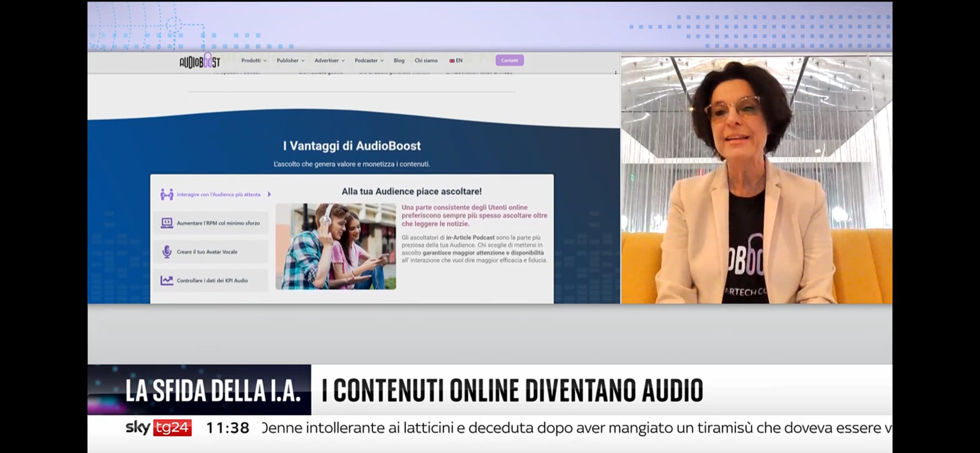
Task: Click the AudioBoost logo in header
Action: [x=200, y=61]
